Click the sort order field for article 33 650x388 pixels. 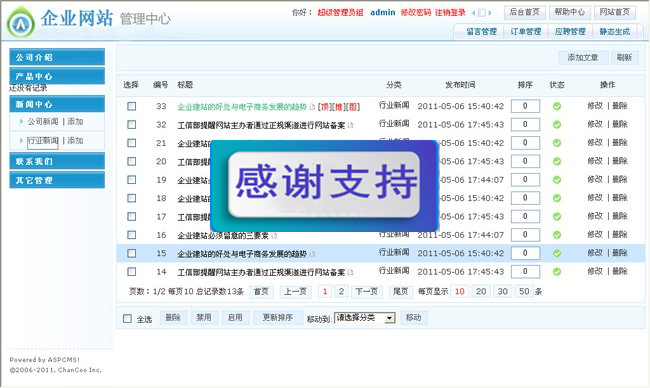(525, 106)
